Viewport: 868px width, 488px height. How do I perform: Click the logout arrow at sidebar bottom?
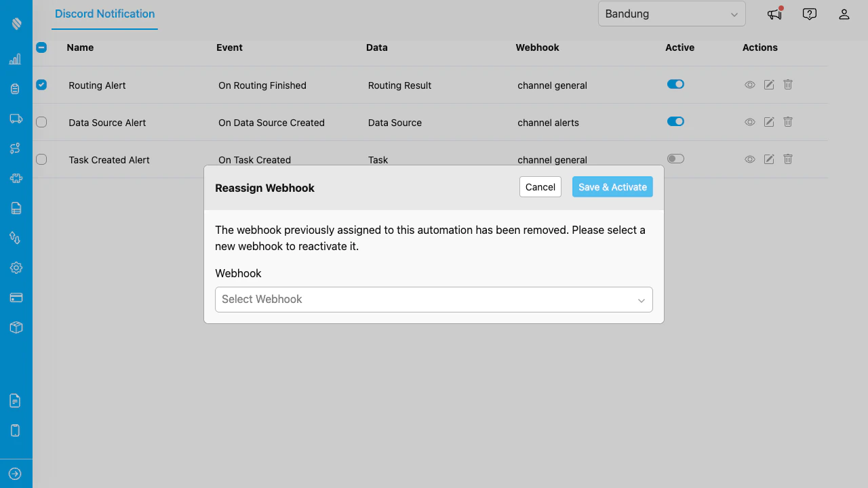tap(15, 473)
